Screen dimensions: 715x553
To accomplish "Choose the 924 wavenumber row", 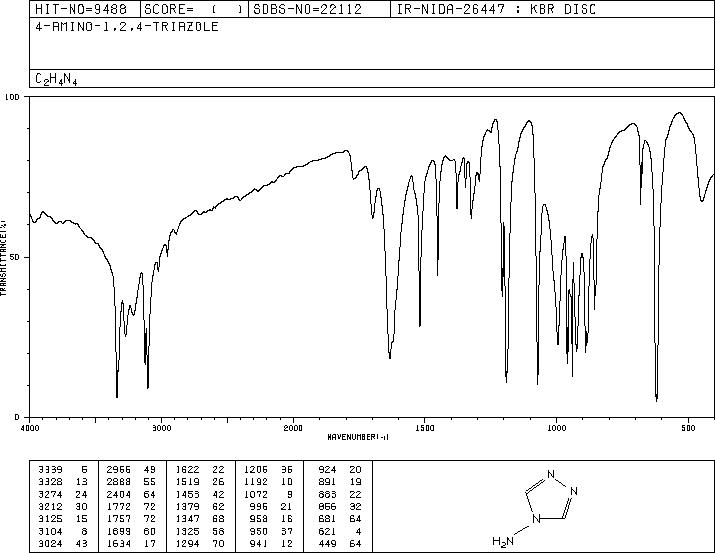I will coord(340,470).
